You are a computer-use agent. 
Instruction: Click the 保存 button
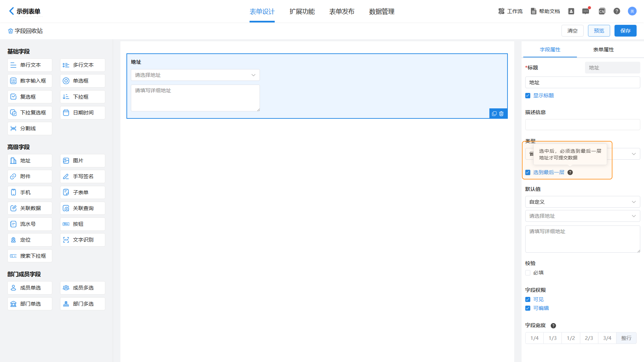[x=625, y=31]
